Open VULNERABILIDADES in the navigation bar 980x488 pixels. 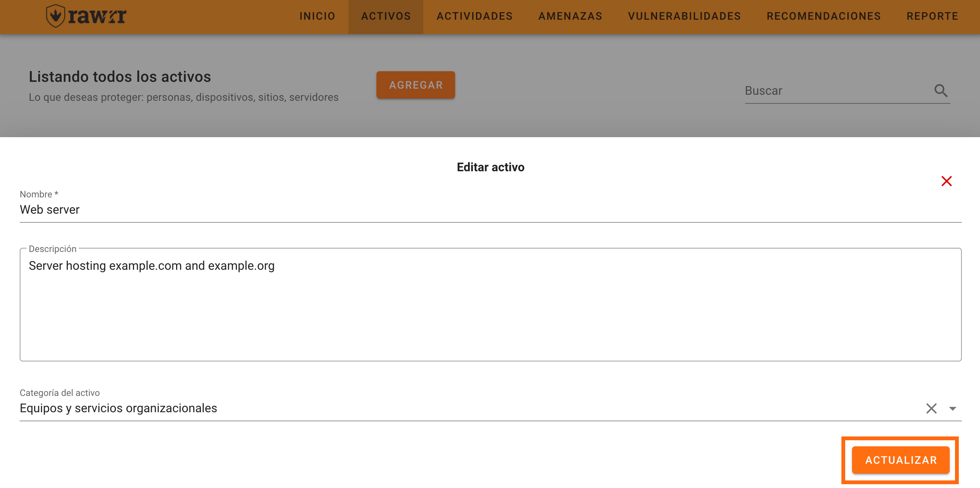(684, 16)
